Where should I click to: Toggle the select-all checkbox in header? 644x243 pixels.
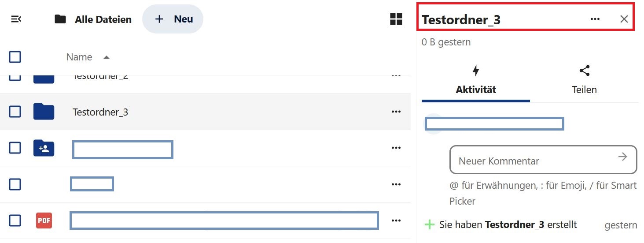click(x=15, y=57)
